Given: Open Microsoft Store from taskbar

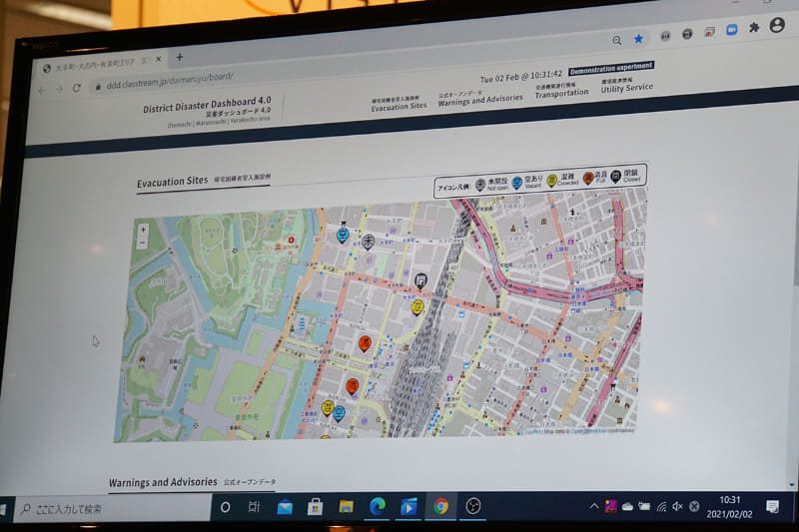Looking at the screenshot, I should coord(315,507).
